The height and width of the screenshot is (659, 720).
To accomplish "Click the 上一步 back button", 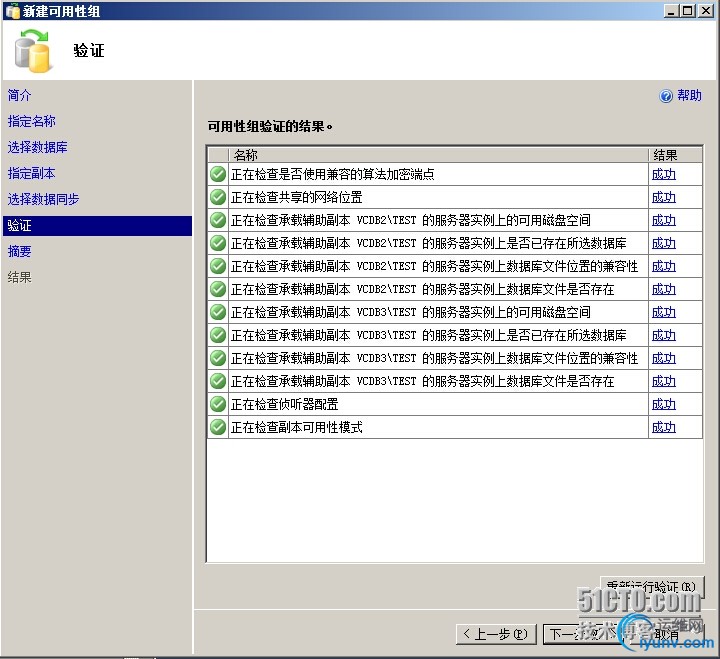I will coord(496,634).
